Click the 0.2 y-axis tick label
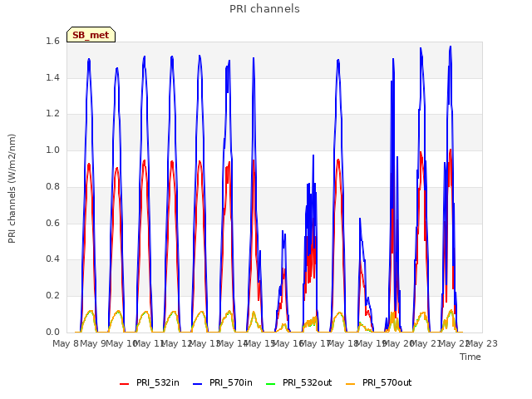The image size is (532, 399). pos(52,296)
